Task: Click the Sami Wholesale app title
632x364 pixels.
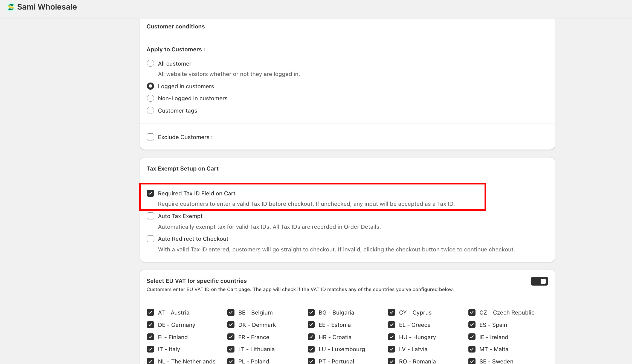Action: 47,7
